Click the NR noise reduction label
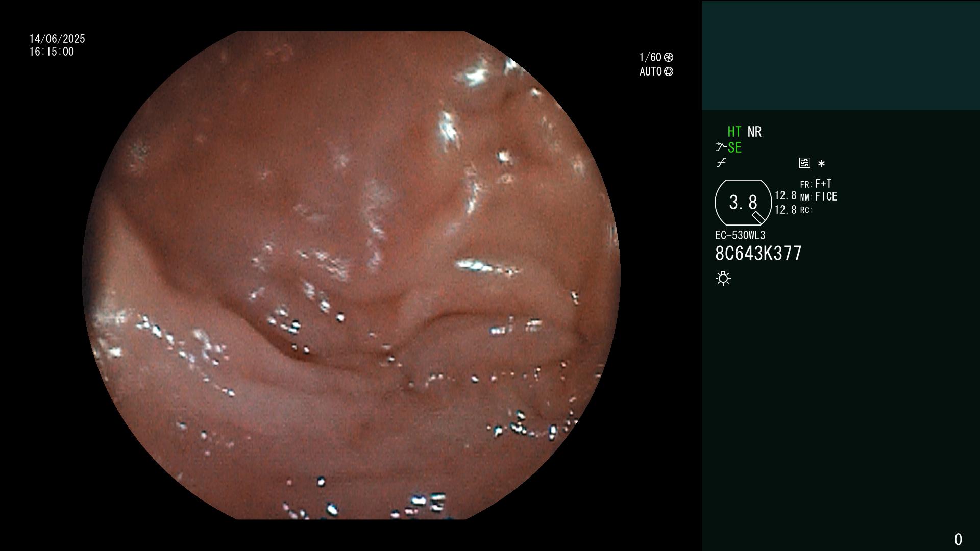This screenshot has width=980, height=551. (754, 132)
